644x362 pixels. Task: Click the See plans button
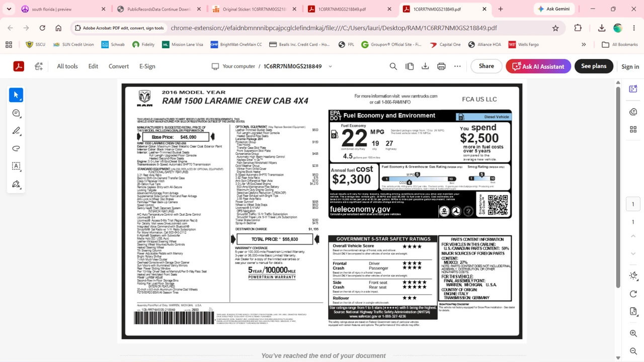point(594,66)
